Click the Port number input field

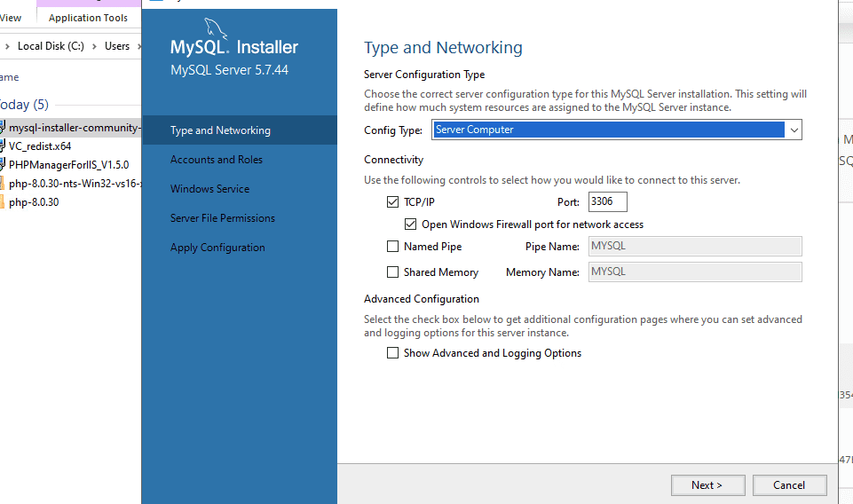(x=607, y=202)
